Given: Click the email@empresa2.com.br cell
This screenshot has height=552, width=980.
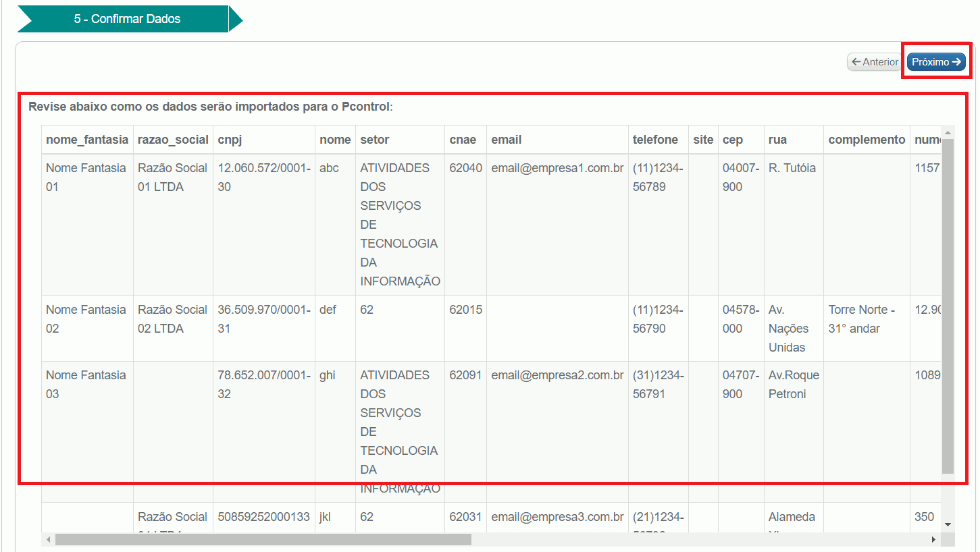Looking at the screenshot, I should [x=557, y=432].
